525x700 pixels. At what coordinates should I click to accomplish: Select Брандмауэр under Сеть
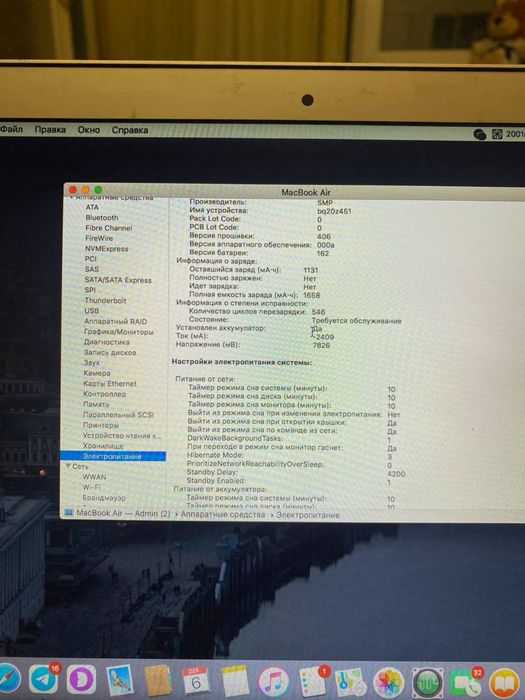(x=104, y=497)
